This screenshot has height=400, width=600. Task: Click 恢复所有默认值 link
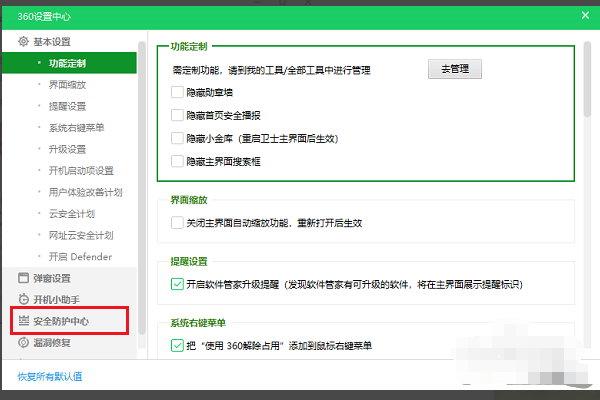click(x=49, y=377)
